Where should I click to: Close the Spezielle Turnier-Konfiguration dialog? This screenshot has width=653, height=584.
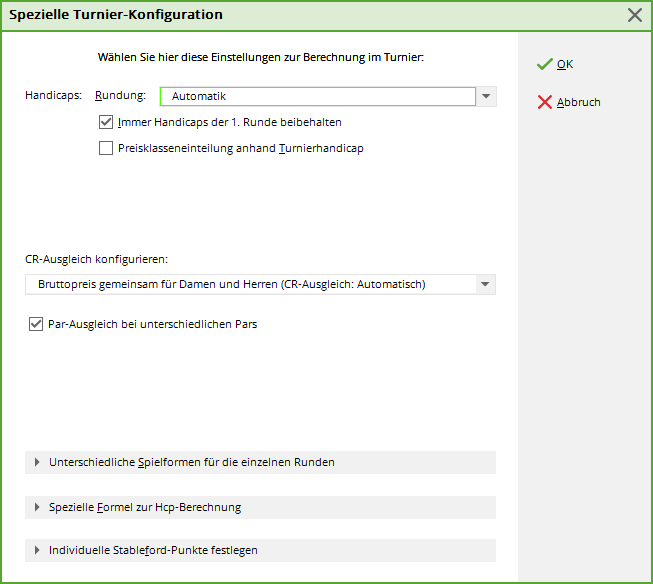tap(634, 15)
